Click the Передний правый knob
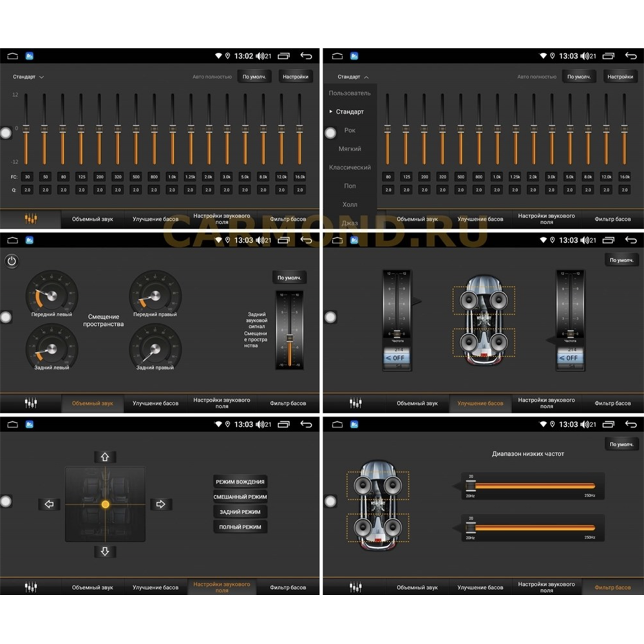 [x=155, y=295]
